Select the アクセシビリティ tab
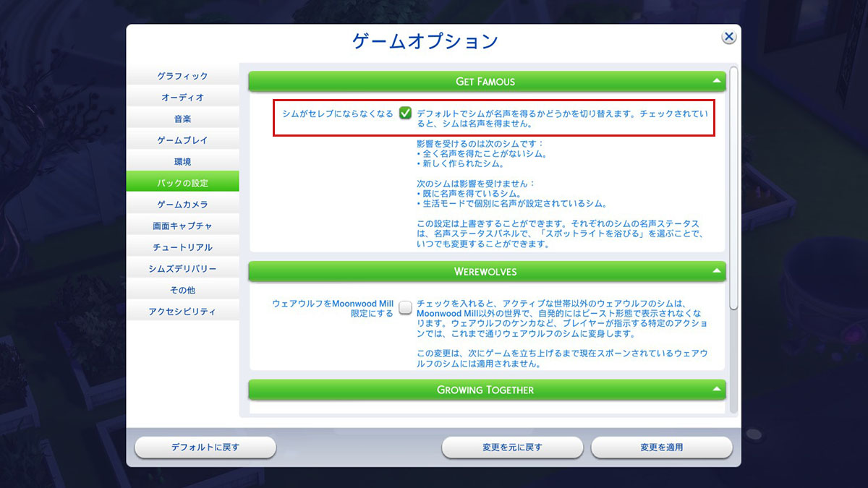This screenshot has width=868, height=488. (x=182, y=312)
